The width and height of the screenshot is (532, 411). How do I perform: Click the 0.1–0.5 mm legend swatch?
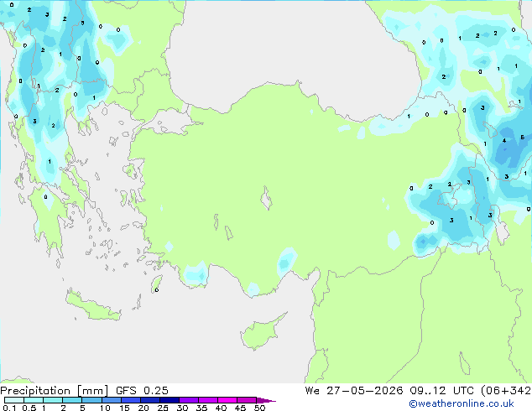point(14,400)
